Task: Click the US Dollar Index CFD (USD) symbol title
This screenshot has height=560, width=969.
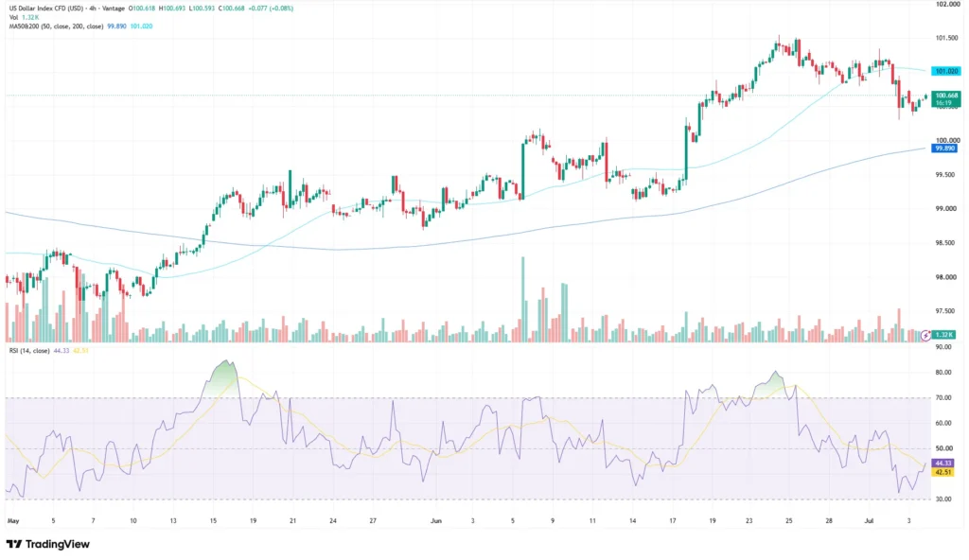Action: pos(46,9)
